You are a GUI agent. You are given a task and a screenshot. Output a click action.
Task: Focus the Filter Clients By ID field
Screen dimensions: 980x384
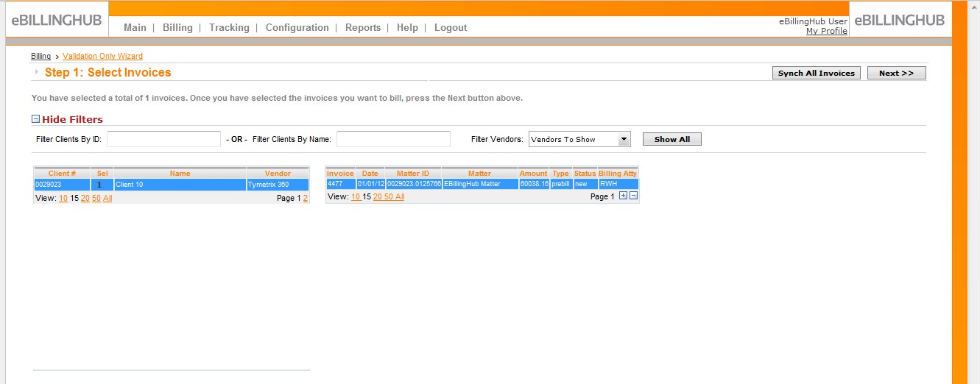[163, 139]
